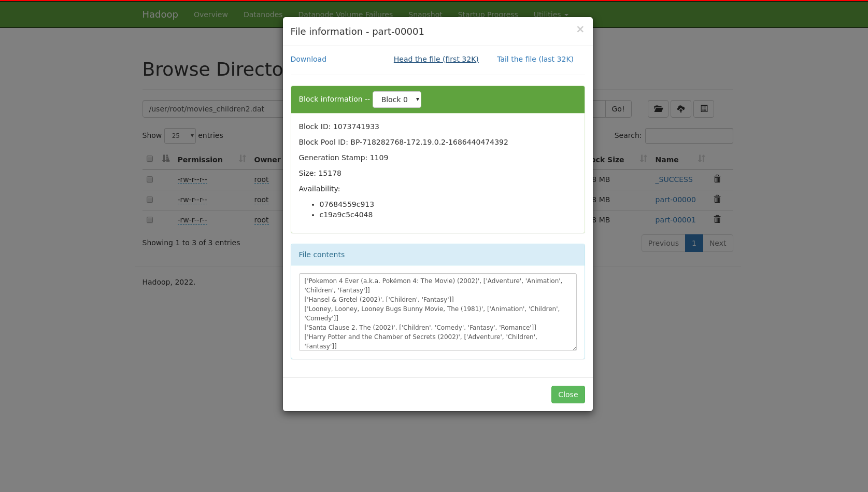
Task: Tick the checkbox for part-00001 row
Action: [x=150, y=220]
